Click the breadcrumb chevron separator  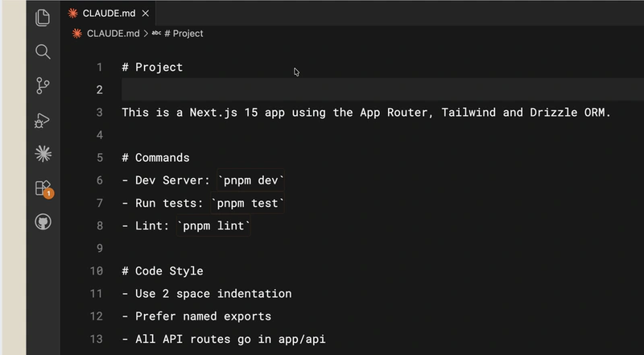(146, 33)
